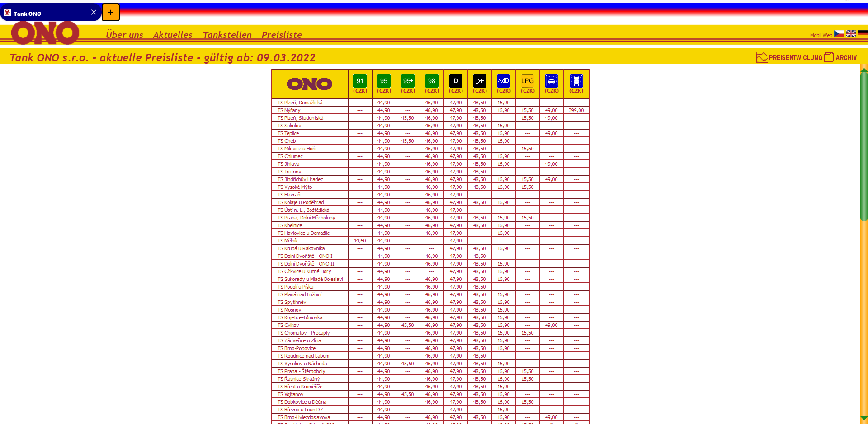Open a new browser tab
Viewport: 868px width, 429px height.
[x=111, y=13]
